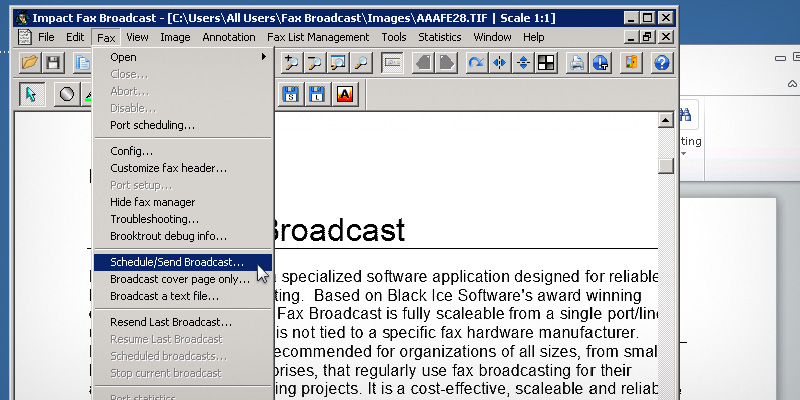Click the vertical scrollbar thumb
Image resolution: width=800 pixels, height=400 pixels.
(665, 166)
